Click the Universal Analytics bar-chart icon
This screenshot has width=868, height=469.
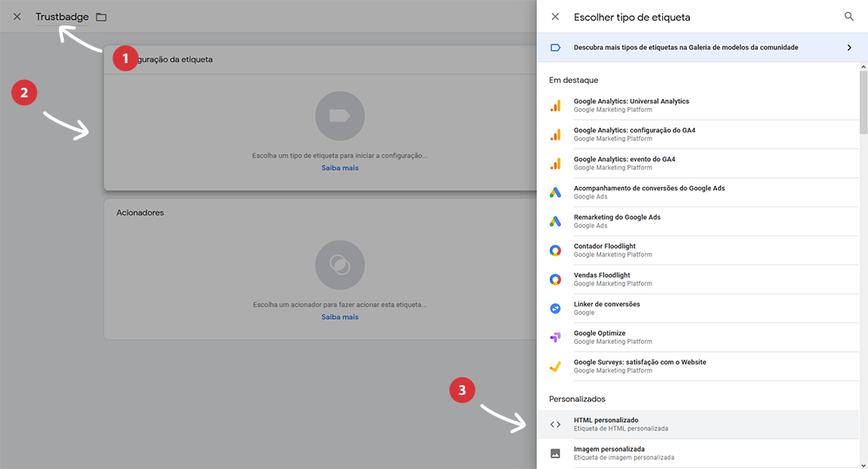pyautogui.click(x=555, y=106)
